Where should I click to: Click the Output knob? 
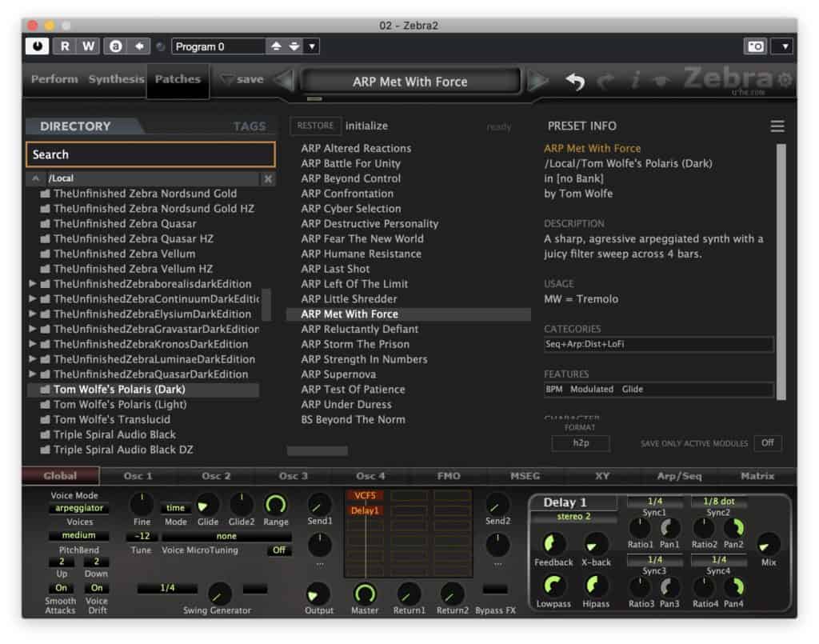click(x=318, y=594)
